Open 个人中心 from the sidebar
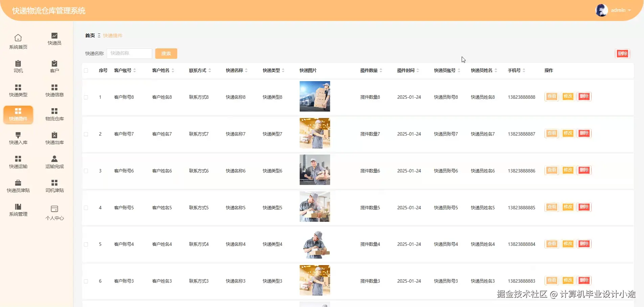The image size is (644, 307). 54,212
